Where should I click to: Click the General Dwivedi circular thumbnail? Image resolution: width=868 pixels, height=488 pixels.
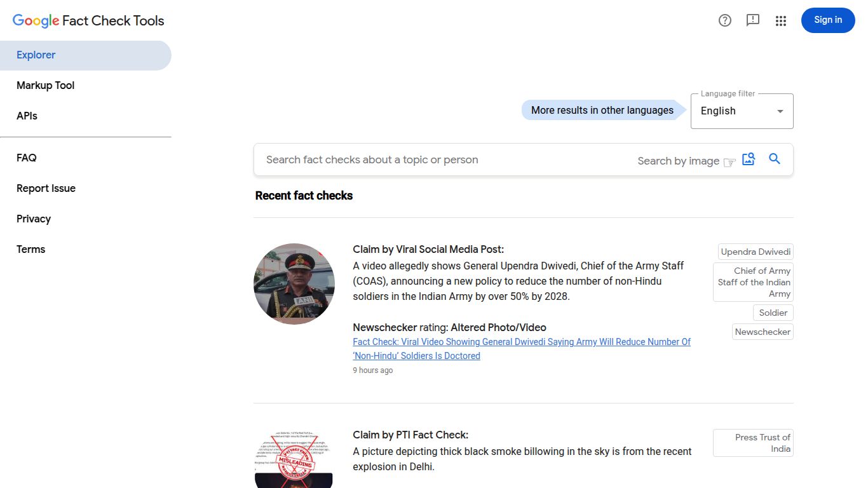(294, 284)
